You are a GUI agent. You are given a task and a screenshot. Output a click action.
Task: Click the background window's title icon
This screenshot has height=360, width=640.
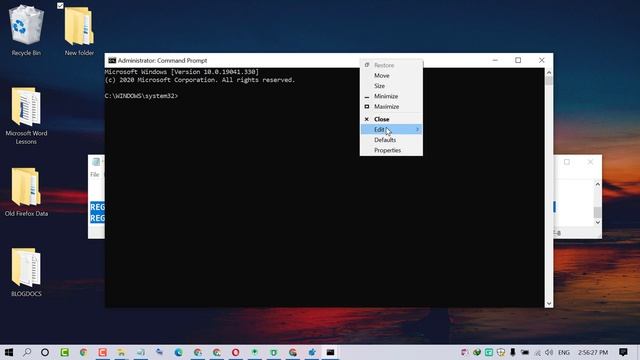96,162
